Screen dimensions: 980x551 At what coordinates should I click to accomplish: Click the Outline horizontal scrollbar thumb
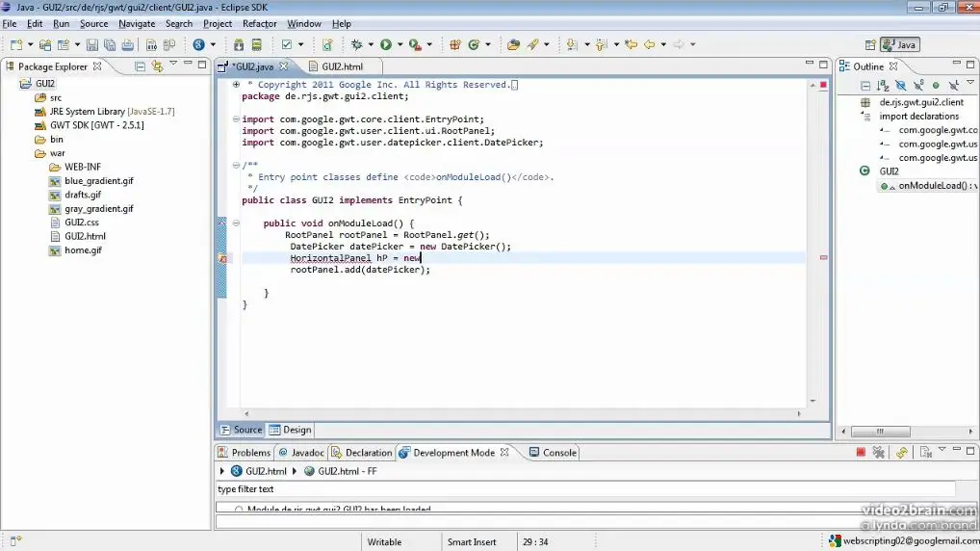pyautogui.click(x=880, y=432)
